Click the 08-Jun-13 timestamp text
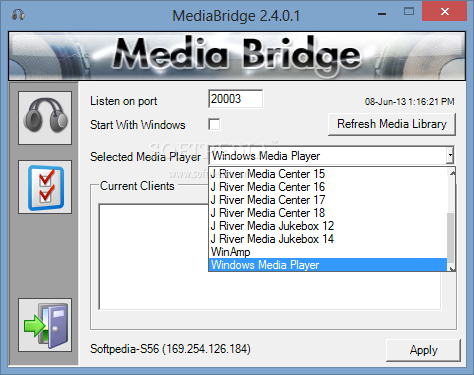The width and height of the screenshot is (474, 375). tap(409, 102)
